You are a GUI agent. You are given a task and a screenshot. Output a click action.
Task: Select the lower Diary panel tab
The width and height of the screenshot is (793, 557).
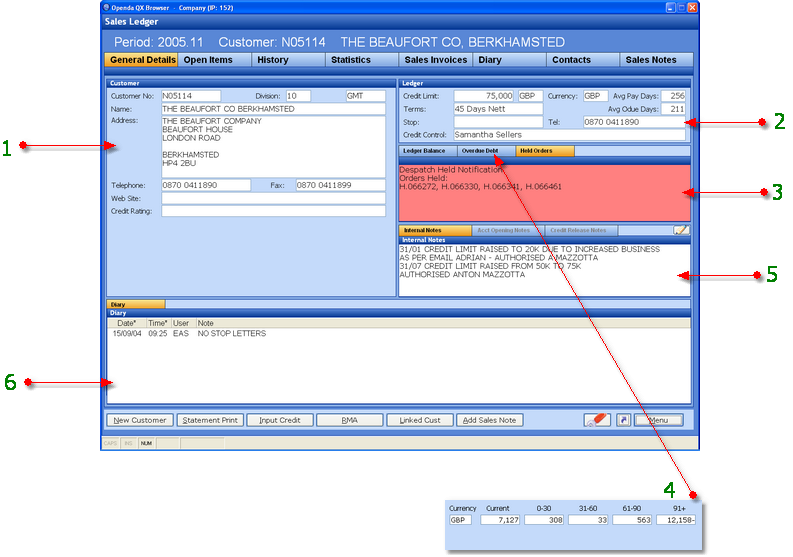[136, 304]
